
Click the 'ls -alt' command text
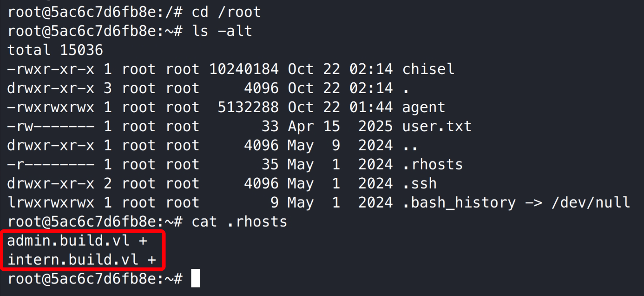(x=222, y=31)
